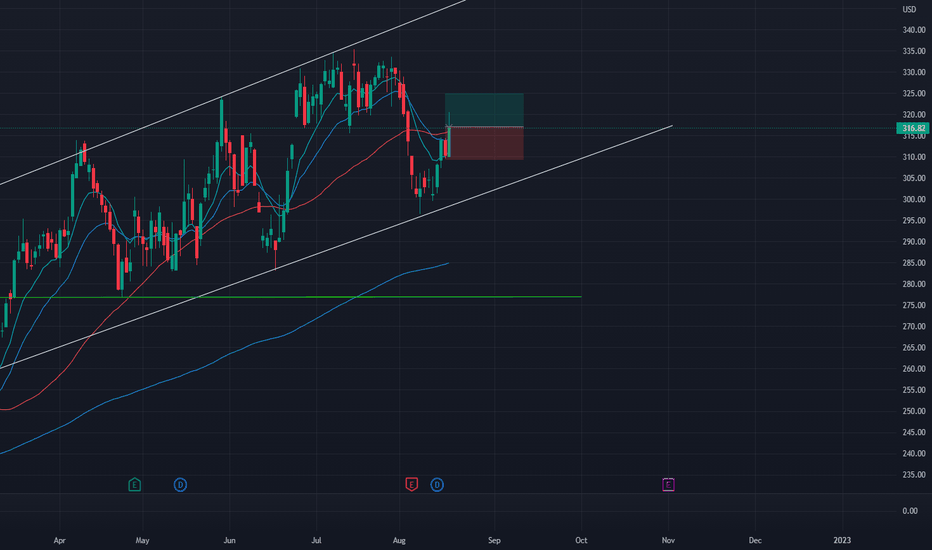Image resolution: width=932 pixels, height=550 pixels.
Task: Click the 2023 label on the time axis
Action: [x=842, y=540]
